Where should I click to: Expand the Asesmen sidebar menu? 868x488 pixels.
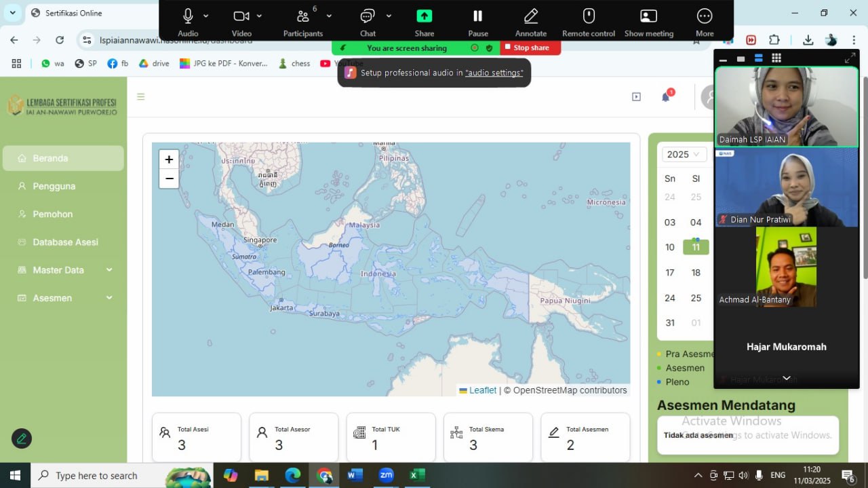click(64, 298)
